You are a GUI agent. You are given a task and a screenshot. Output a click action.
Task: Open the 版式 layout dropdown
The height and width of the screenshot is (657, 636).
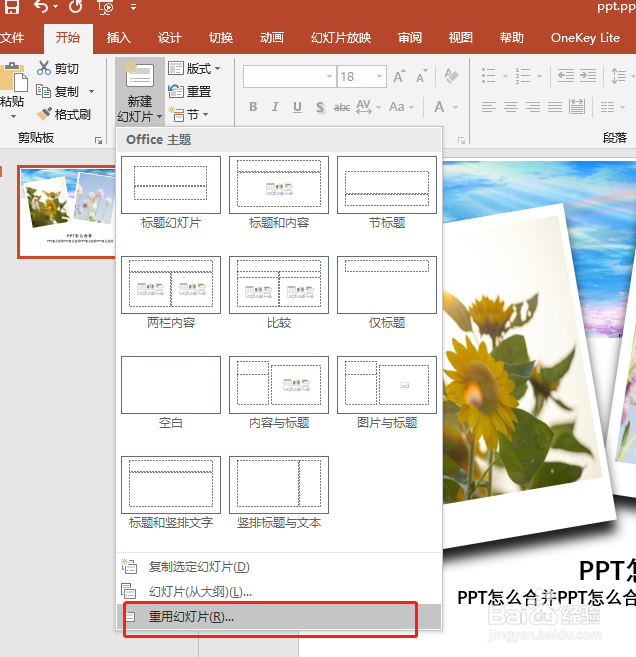194,68
